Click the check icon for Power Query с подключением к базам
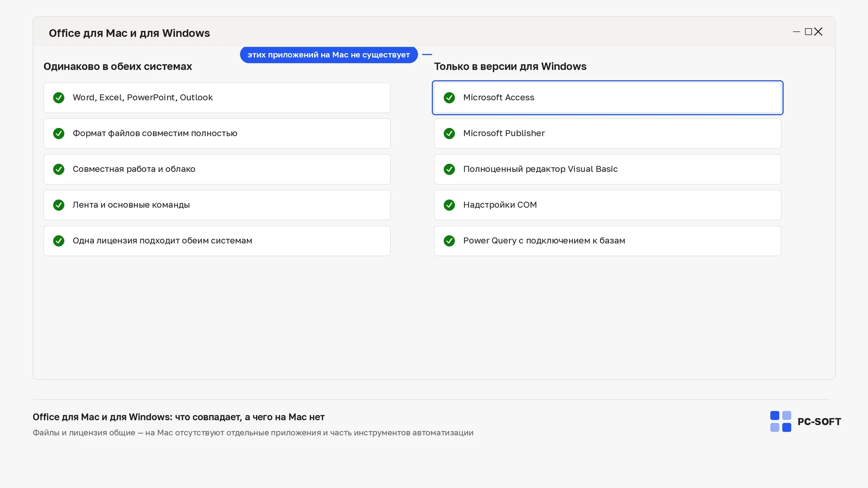The width and height of the screenshot is (868, 488). click(x=449, y=241)
